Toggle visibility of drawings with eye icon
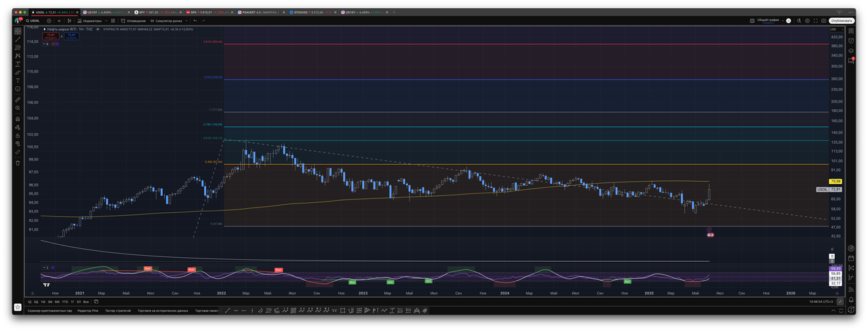The height and width of the screenshot is (331, 868). point(18,144)
